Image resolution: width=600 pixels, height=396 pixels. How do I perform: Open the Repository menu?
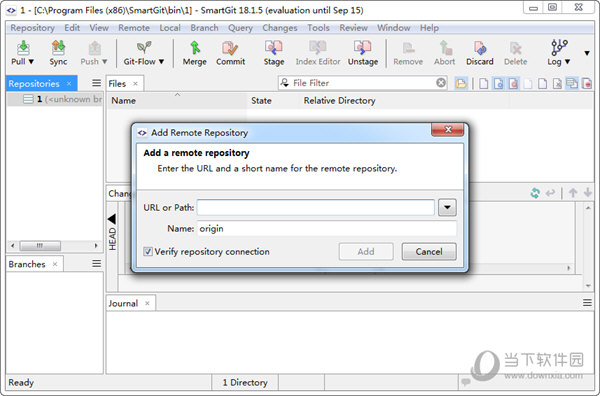pyautogui.click(x=33, y=28)
